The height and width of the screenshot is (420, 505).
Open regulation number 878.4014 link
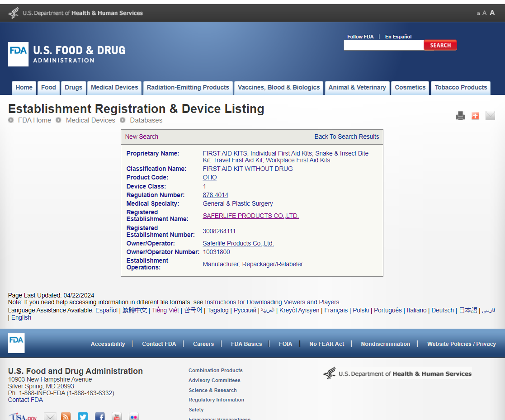(216, 195)
